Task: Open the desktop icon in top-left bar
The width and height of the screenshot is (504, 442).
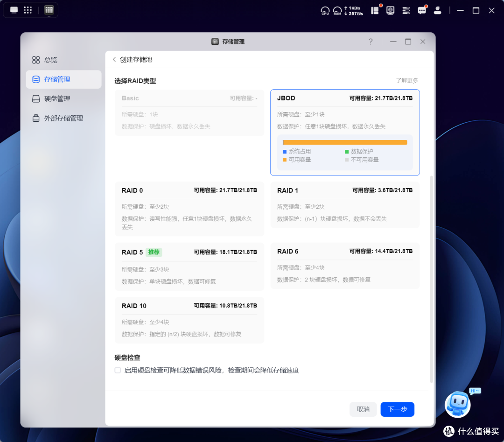Action: 14,10
